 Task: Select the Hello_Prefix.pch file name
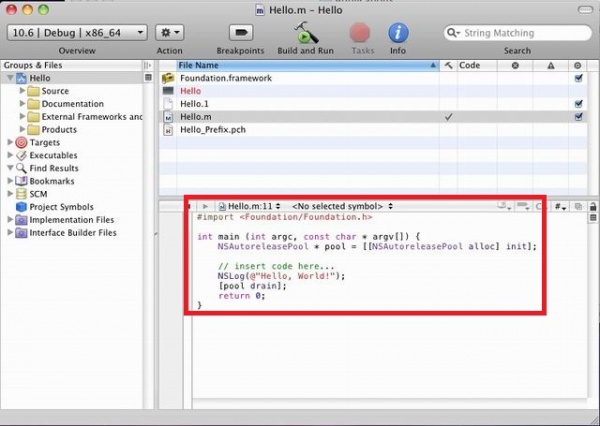(x=213, y=130)
